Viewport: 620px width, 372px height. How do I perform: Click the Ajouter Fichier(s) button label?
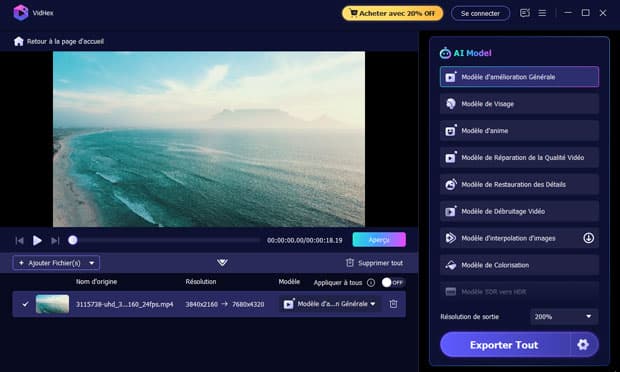pos(55,263)
